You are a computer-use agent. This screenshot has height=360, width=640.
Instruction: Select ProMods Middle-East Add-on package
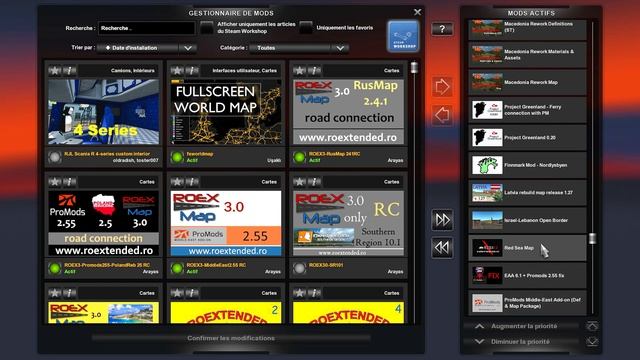[527, 303]
